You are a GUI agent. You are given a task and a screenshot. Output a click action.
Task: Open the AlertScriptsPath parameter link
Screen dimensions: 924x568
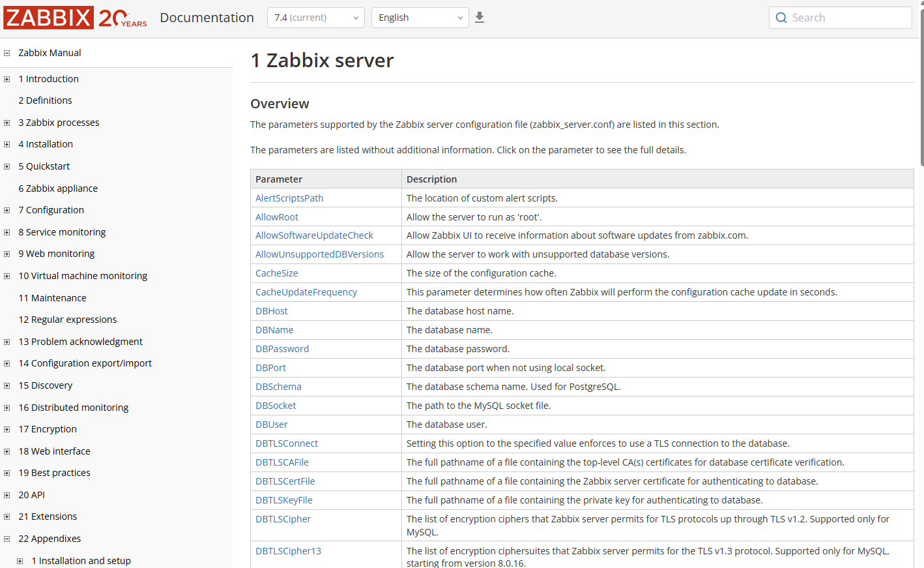[x=289, y=198]
